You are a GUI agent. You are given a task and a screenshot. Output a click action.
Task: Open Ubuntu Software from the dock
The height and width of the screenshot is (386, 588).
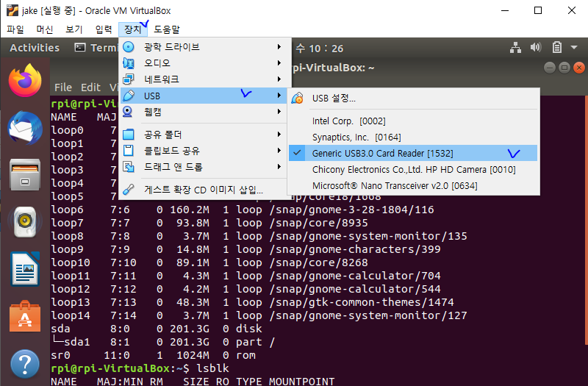tap(25, 316)
